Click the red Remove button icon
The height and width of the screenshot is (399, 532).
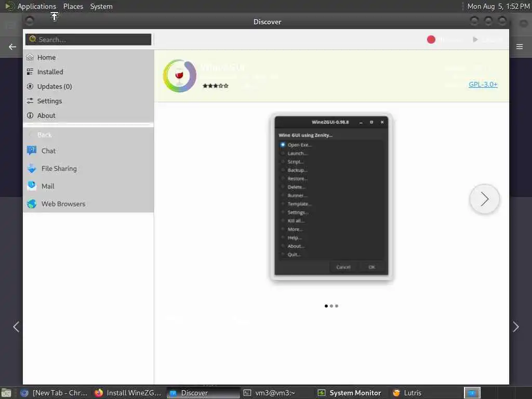[431, 39]
